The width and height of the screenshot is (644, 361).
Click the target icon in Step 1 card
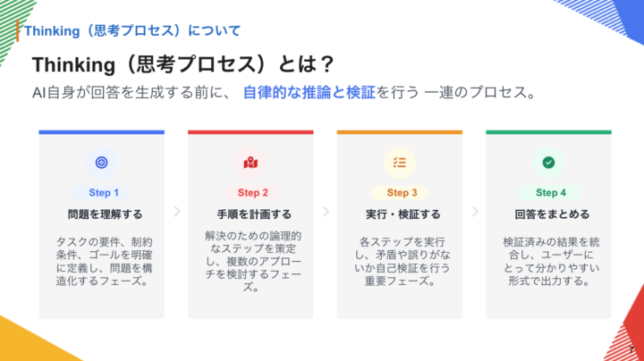(101, 163)
